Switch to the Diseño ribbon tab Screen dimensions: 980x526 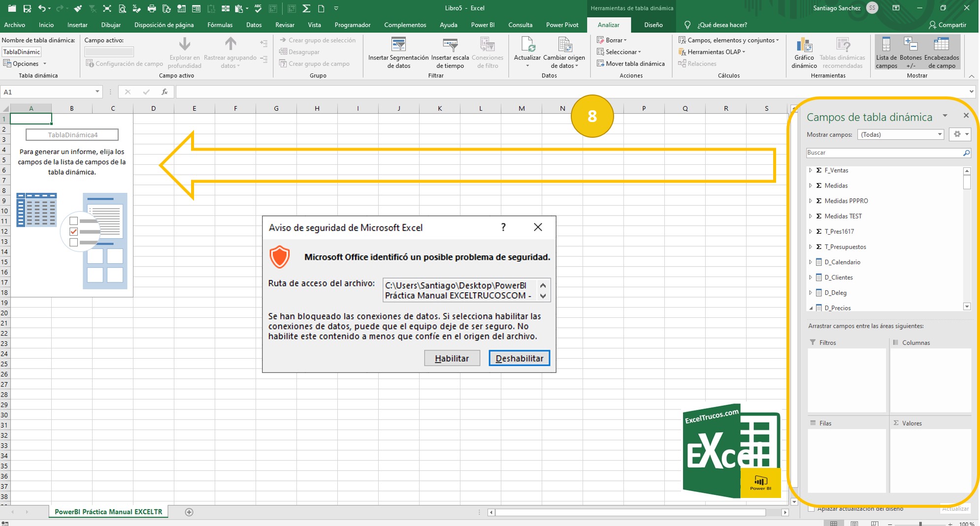(x=653, y=25)
